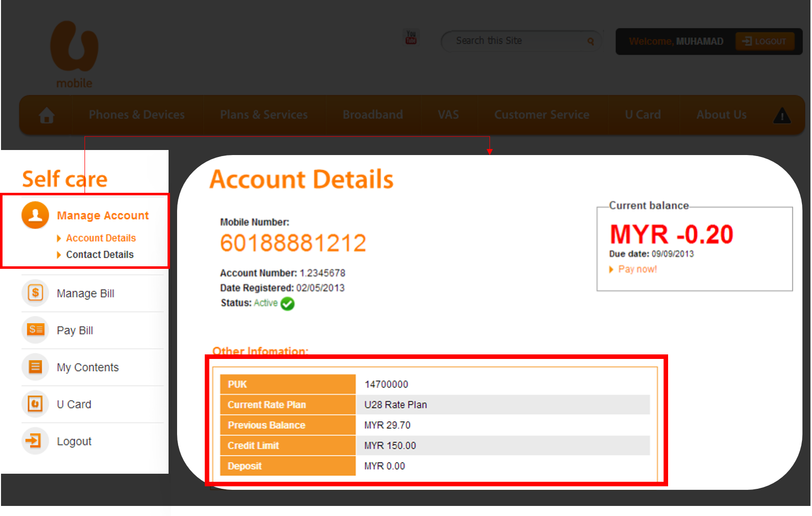Select U Card in the navigation bar
This screenshot has height=516, width=812.
tap(643, 115)
